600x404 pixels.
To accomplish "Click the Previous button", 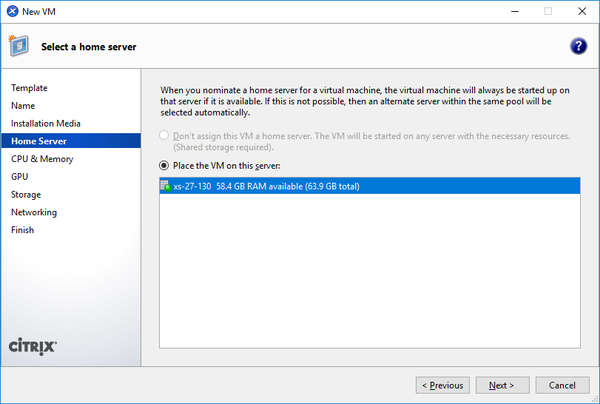I will click(443, 385).
